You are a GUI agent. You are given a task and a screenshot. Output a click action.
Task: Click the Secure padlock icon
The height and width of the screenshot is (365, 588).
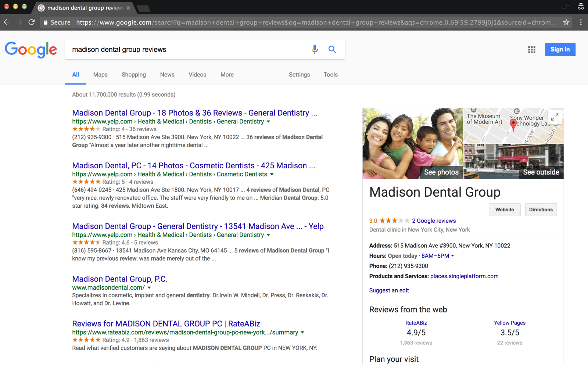(46, 22)
